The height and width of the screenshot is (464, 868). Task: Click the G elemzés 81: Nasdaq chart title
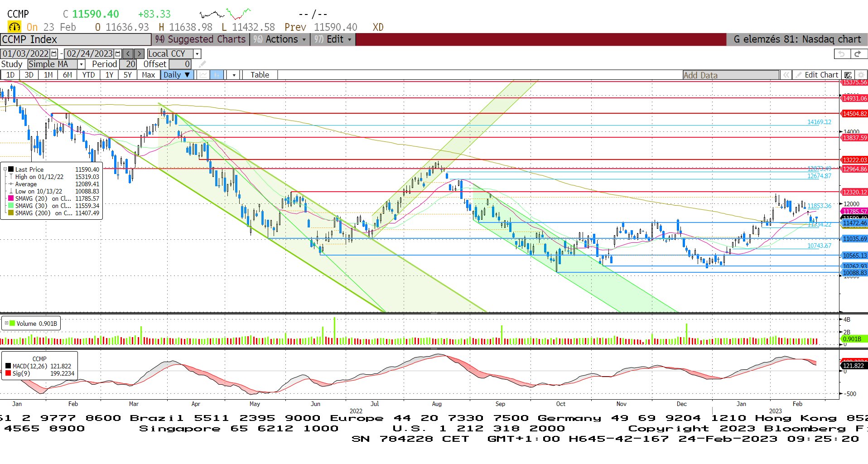pyautogui.click(x=797, y=39)
